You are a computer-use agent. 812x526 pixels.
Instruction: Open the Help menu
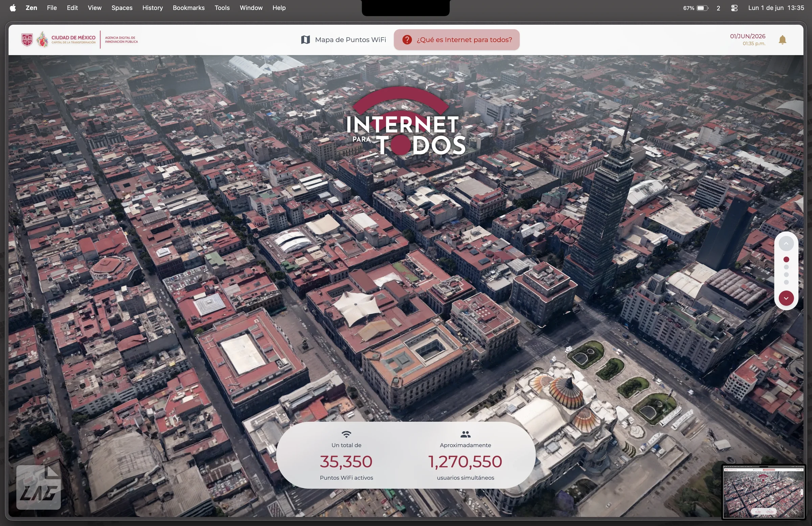click(x=279, y=8)
